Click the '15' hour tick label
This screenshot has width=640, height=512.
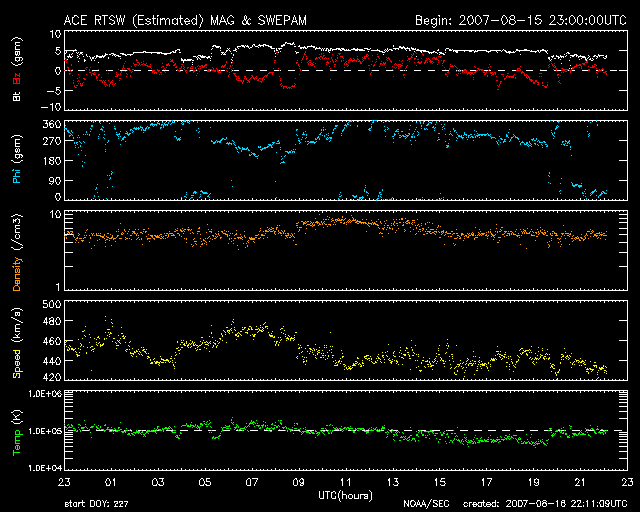click(440, 482)
